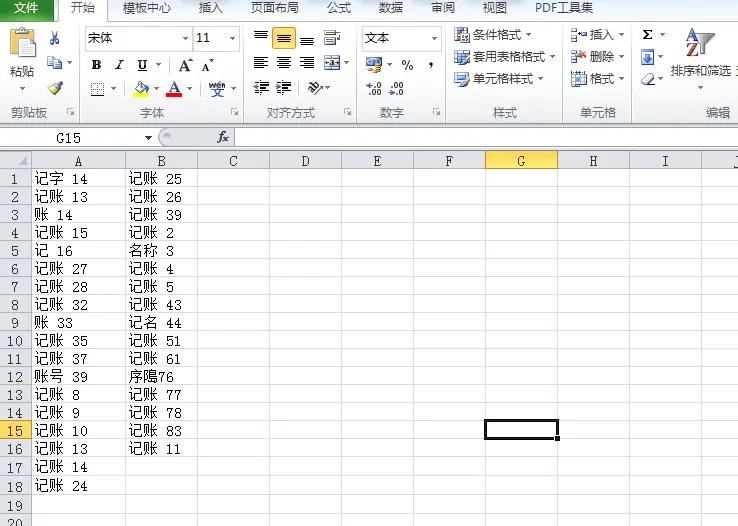Screen dimensions: 738x526
Task: Click the insert function fx icon
Action: [223, 137]
